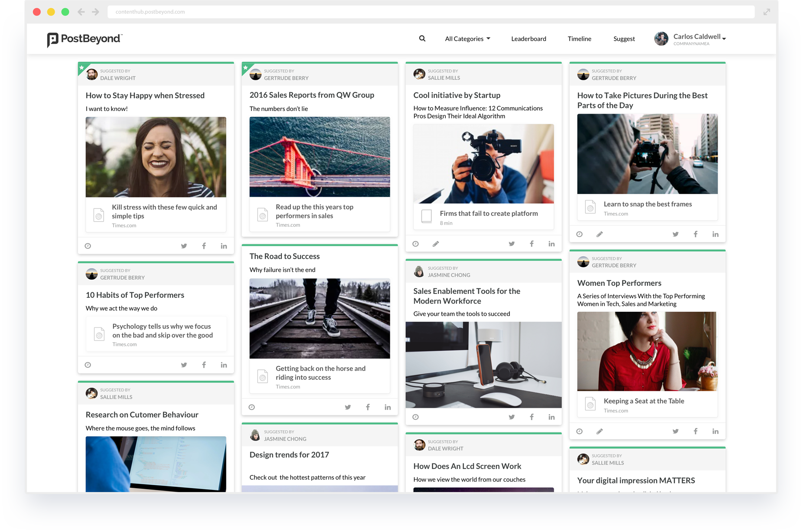Open the How to Stay Happy when Stressed title
Image resolution: width=803 pixels, height=532 pixels.
pyautogui.click(x=145, y=95)
